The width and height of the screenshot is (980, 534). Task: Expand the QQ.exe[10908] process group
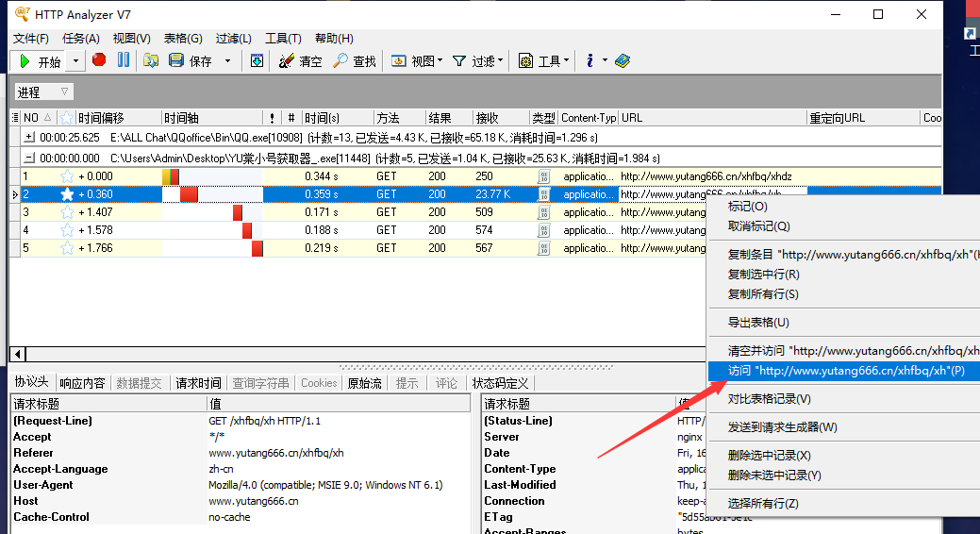point(28,137)
